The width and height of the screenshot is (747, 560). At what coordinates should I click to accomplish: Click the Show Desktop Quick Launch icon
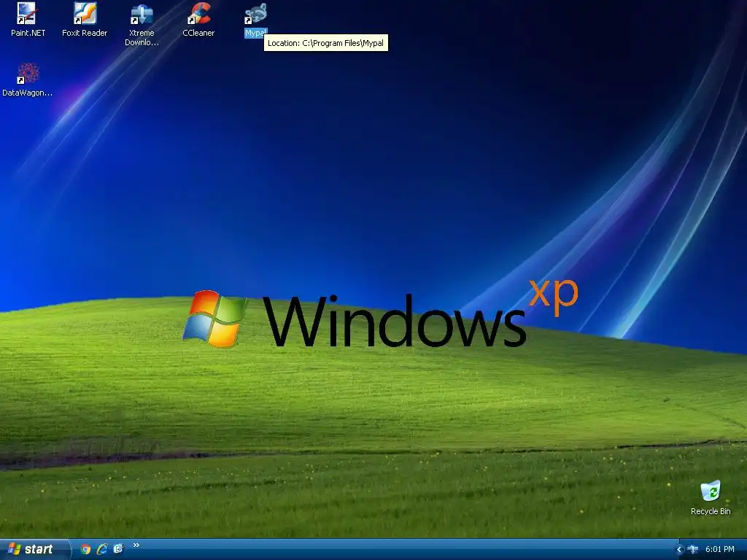(118, 549)
